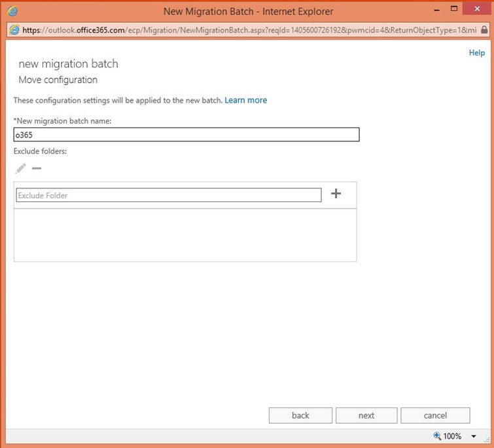Close the New Migration Batch window
Screen dimensions: 494x448
tap(477, 9)
